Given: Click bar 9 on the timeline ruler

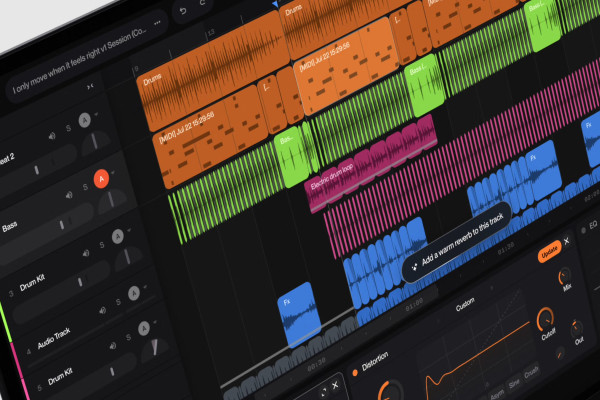Looking at the screenshot, I should tap(136, 69).
